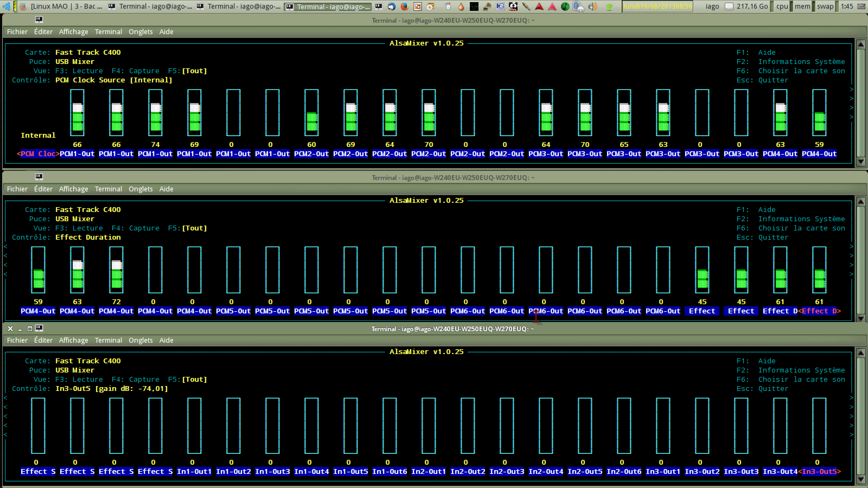Click the In3-Out5 channel bar in bottom mixer
This screenshot has height=488, width=868.
tap(819, 426)
